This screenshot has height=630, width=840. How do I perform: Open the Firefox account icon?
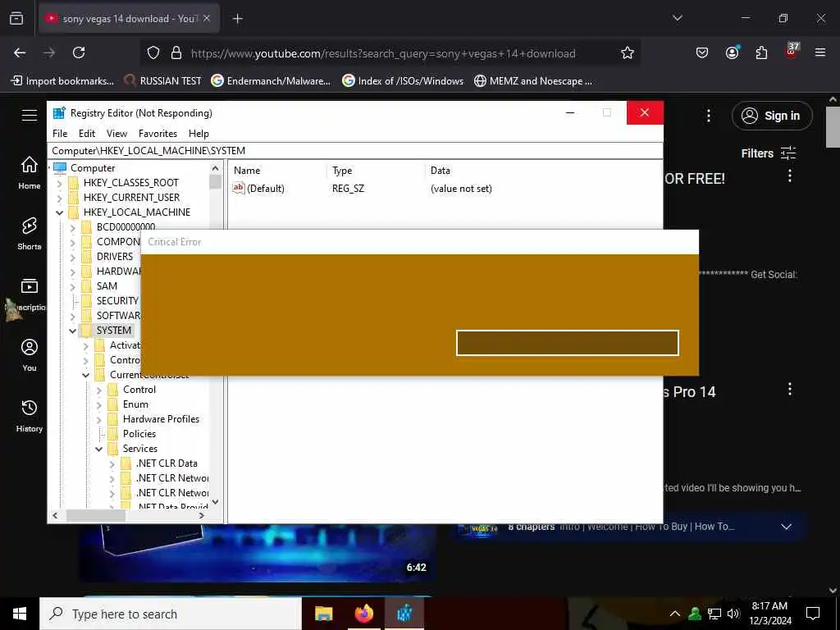732,52
